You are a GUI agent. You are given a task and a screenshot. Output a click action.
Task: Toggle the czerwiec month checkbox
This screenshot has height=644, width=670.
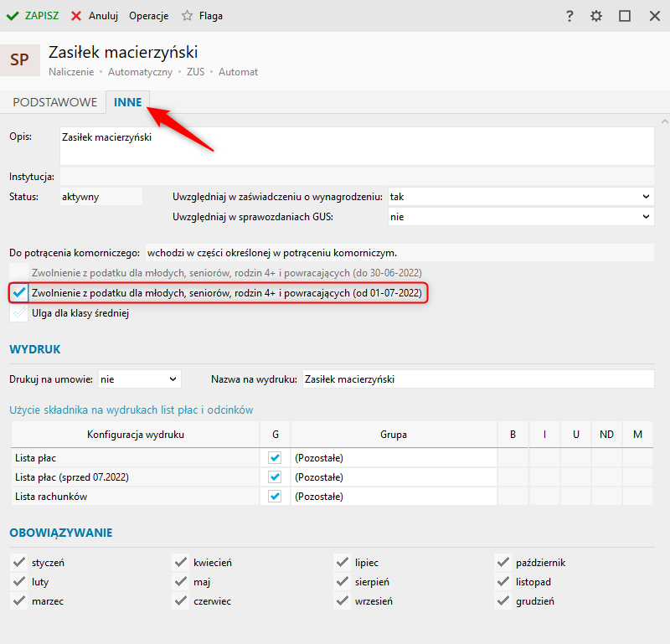tap(180, 600)
